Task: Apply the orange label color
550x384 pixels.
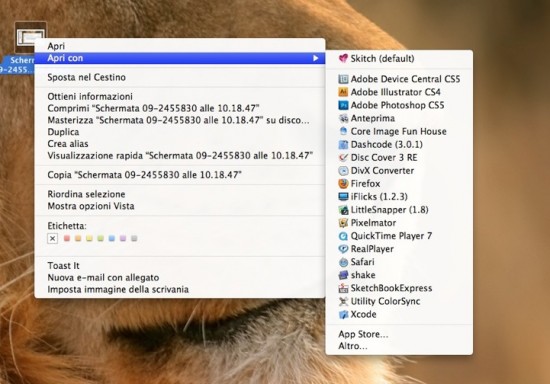Action: [78, 238]
